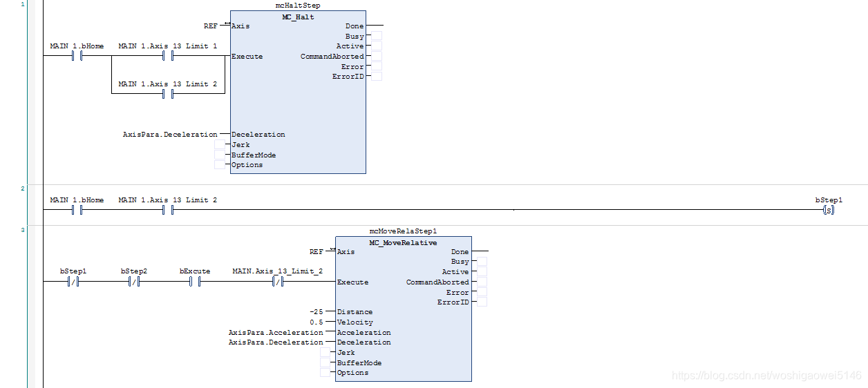Click the empty BufferMode input box of MC_MoveRelative

[325, 362]
